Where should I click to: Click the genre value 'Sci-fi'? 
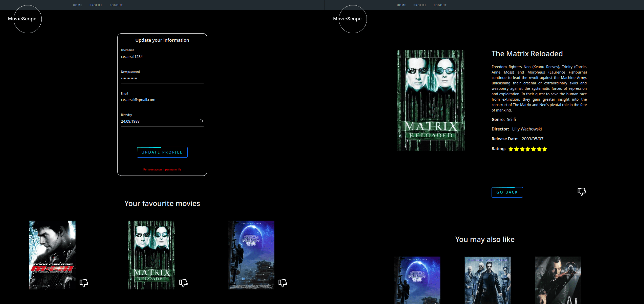click(511, 120)
